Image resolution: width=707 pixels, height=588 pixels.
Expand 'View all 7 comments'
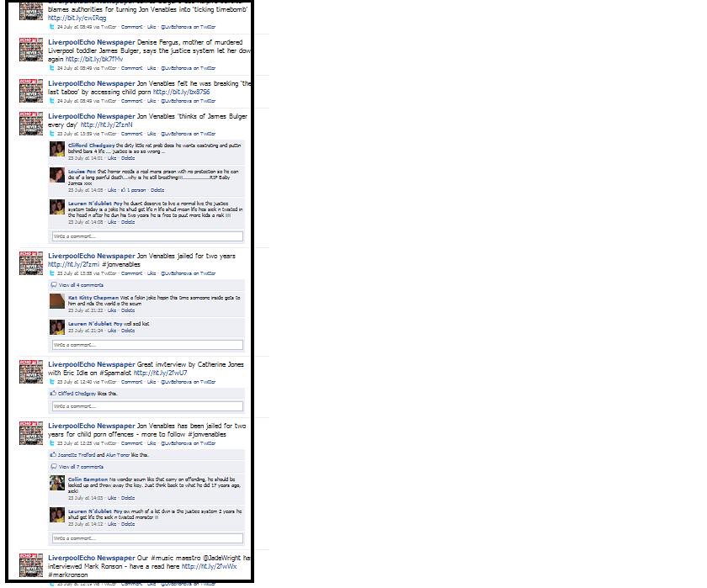coord(81,467)
